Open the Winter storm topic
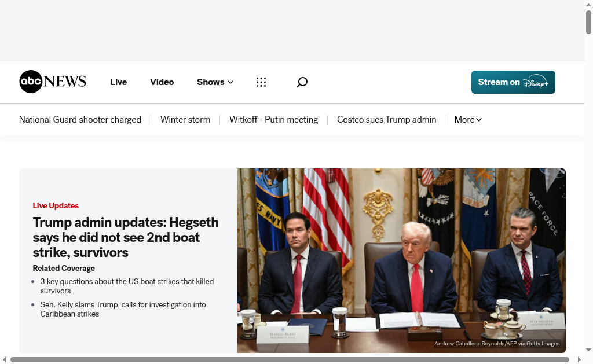593x364 pixels. tap(185, 120)
